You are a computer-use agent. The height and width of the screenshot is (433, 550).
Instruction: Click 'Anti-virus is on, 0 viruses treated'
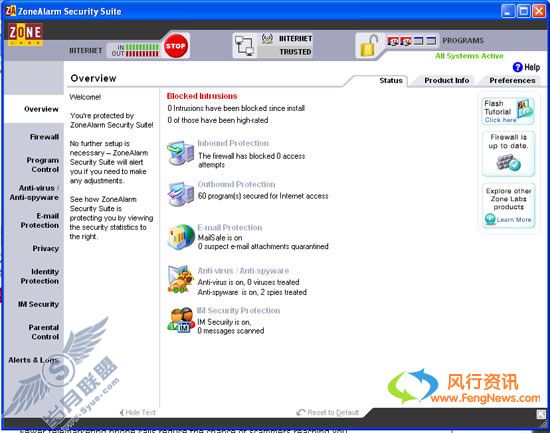tap(248, 282)
